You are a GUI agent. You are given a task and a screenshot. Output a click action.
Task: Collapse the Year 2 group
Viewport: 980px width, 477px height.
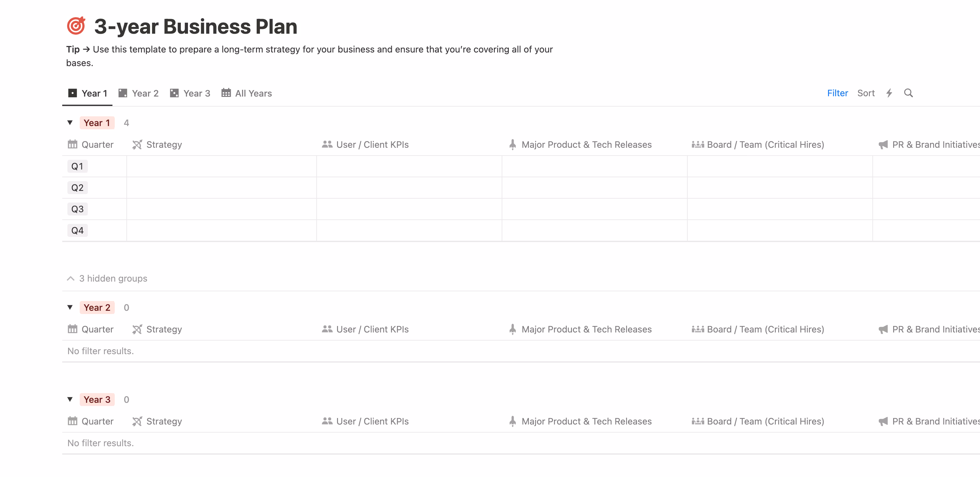tap(70, 307)
